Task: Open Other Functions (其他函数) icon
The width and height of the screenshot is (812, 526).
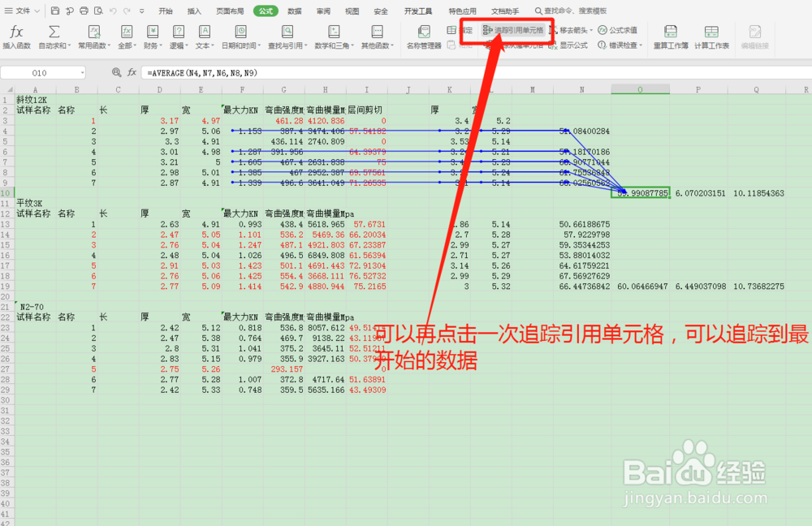Action: tap(377, 32)
